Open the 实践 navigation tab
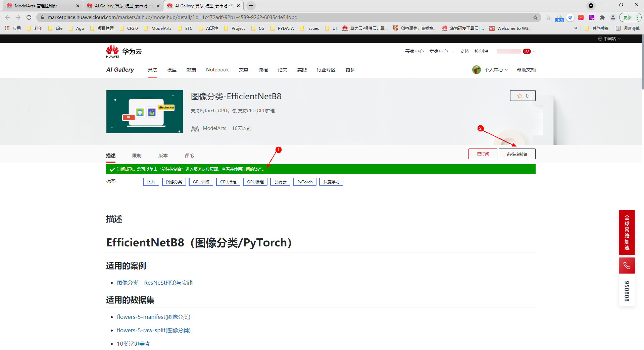 coord(302,70)
